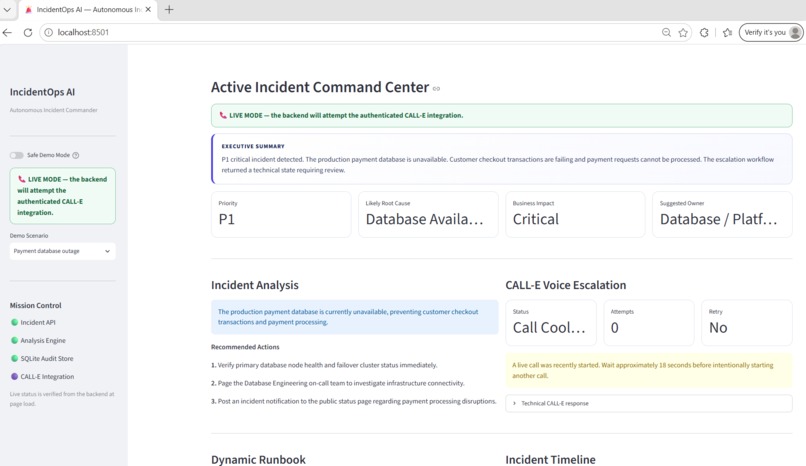Click the phone icon in sidebar LIVE MODE box
The image size is (806, 466).
22,179
